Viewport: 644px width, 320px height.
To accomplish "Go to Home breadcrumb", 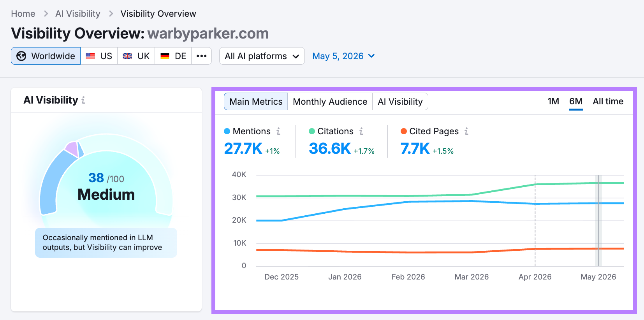I will [23, 14].
